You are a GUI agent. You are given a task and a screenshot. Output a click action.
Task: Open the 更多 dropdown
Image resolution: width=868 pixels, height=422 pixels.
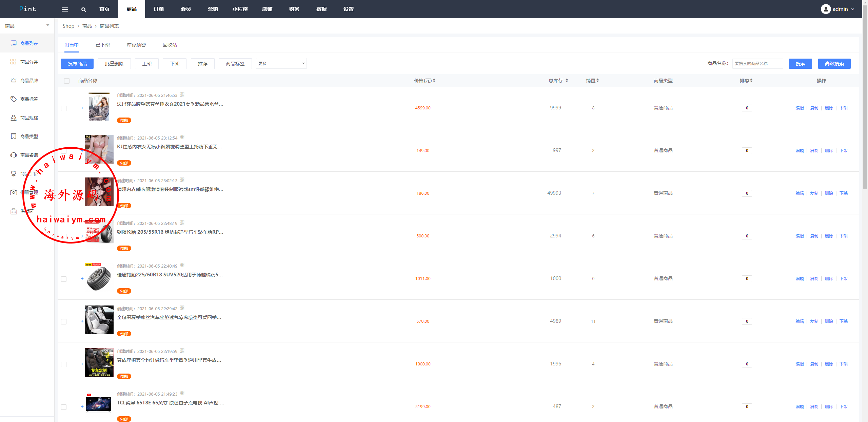point(281,63)
